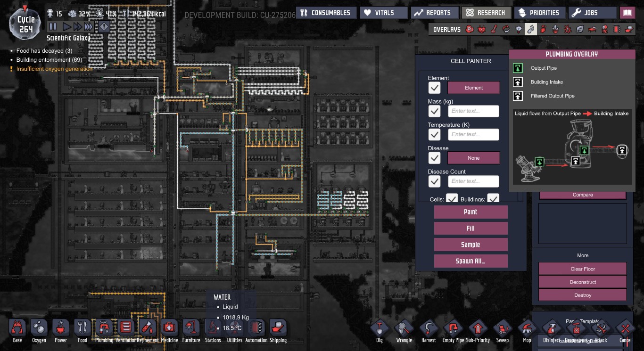Toggle the Disease checkbox
The width and height of the screenshot is (644, 351).
click(435, 158)
